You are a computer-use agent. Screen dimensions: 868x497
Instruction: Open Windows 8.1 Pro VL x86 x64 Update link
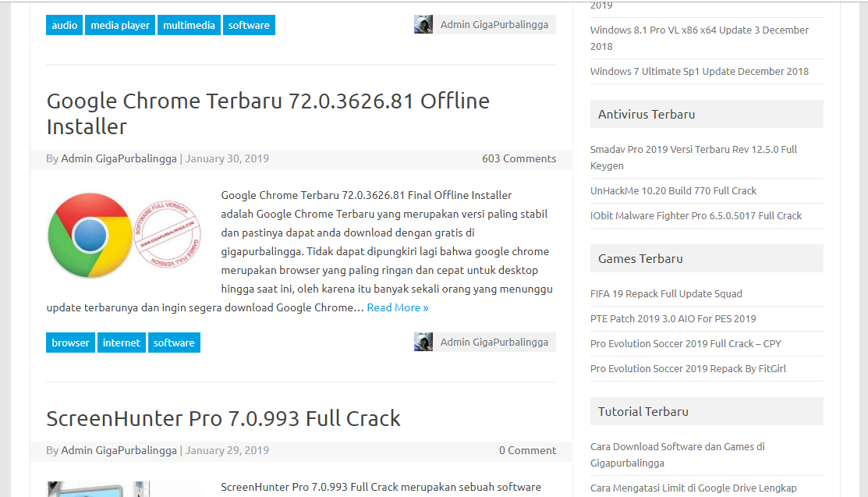coord(700,38)
